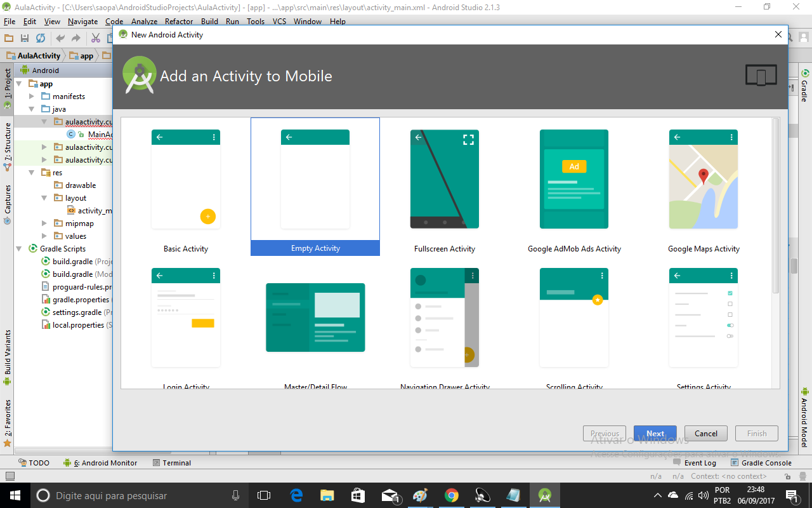
Task: Open the Gradle side panel tab
Action: tap(804, 86)
